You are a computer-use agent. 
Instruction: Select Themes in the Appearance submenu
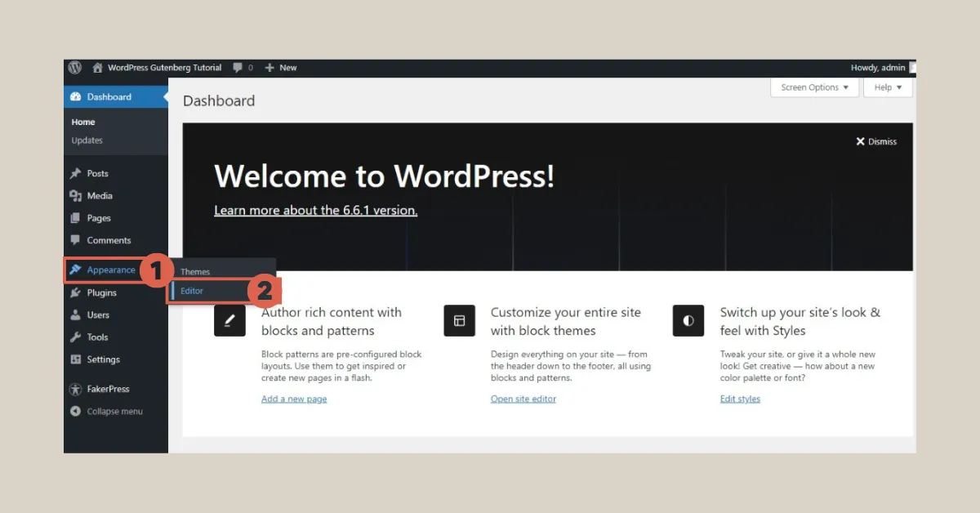[x=195, y=272]
